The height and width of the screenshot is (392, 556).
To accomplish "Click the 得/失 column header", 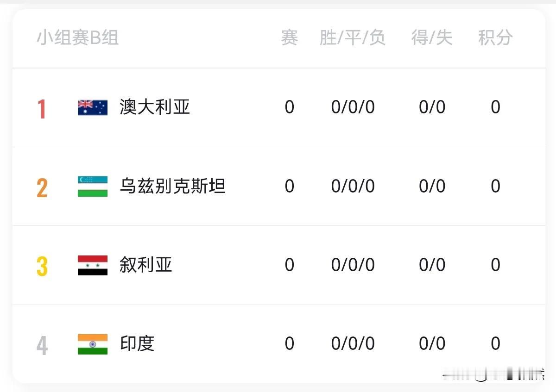I will click(x=432, y=37).
